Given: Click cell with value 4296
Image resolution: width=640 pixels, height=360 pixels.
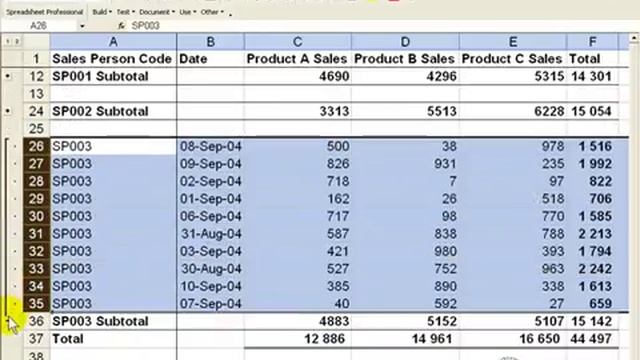Looking at the screenshot, I should tap(405, 76).
